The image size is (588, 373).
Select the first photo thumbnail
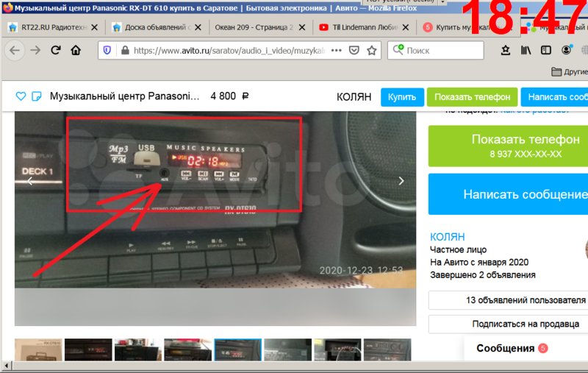click(38, 349)
